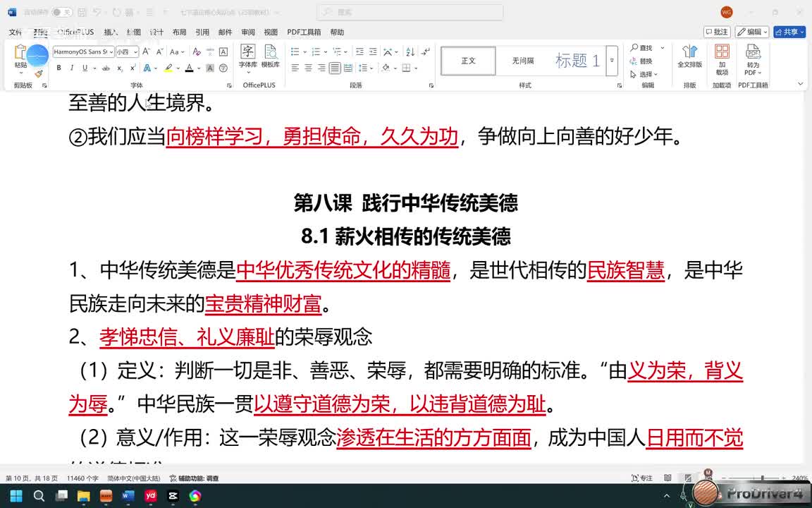
Task: Insert enclosed character icon
Action: 223,68
